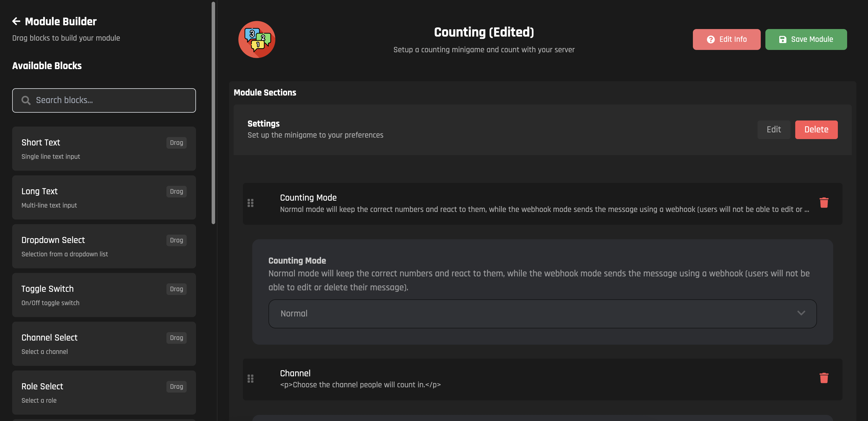The width and height of the screenshot is (868, 421).
Task: Click the Drag tag on Short Text
Action: pos(176,143)
